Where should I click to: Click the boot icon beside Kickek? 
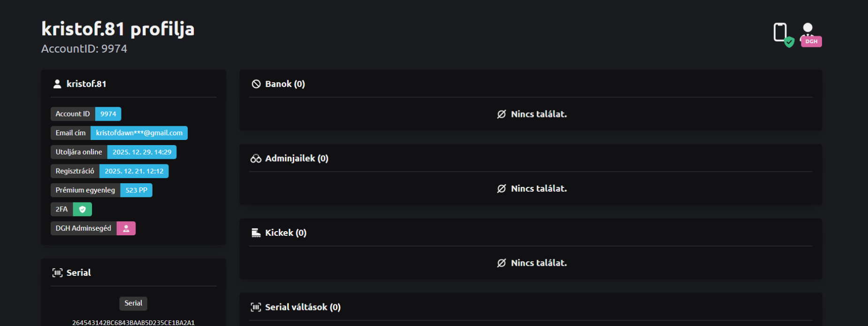tap(256, 233)
